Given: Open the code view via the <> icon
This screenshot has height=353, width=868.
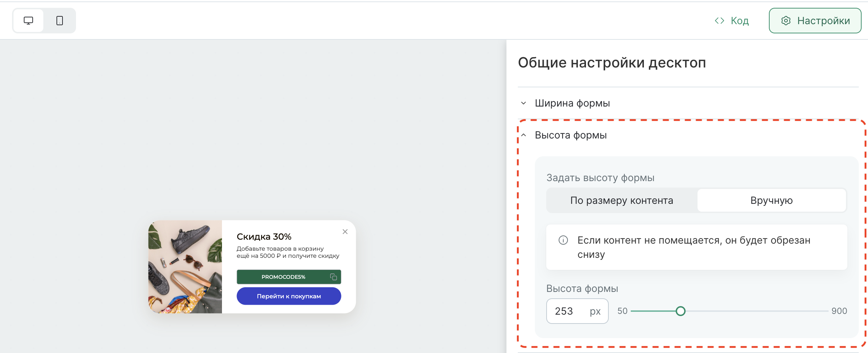Looking at the screenshot, I should point(720,20).
